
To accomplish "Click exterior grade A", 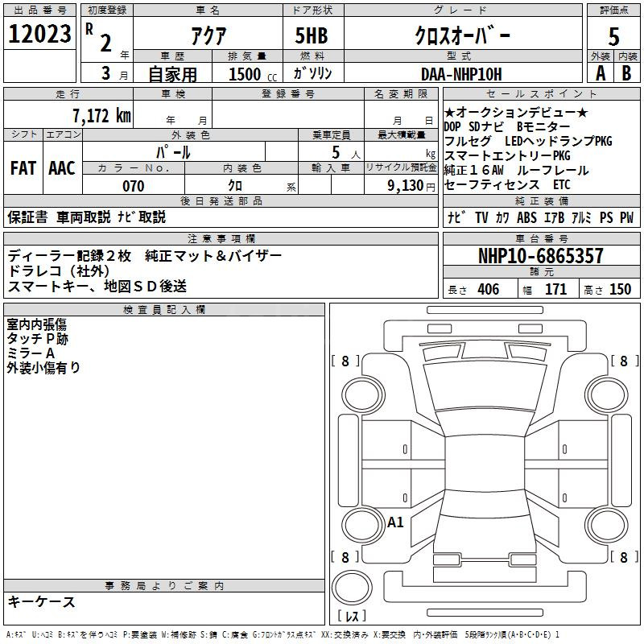I will (x=601, y=73).
